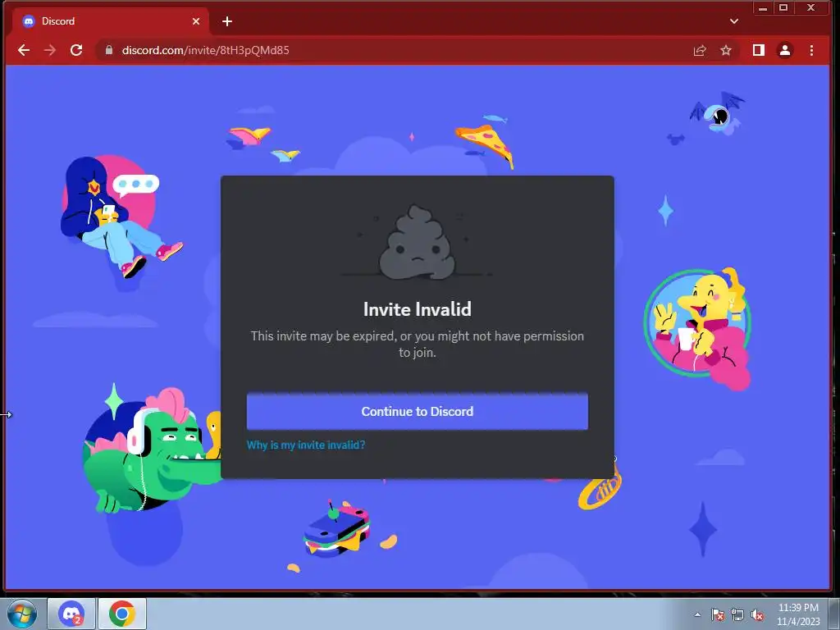Click the invite expired description text
This screenshot has height=630, width=840.
[418, 344]
